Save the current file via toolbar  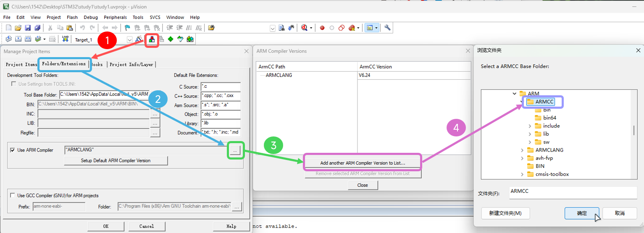(x=28, y=28)
